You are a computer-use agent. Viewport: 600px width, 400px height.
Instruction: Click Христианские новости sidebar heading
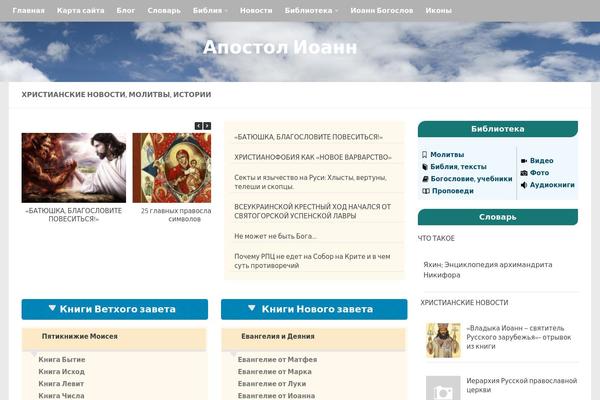[x=464, y=303]
